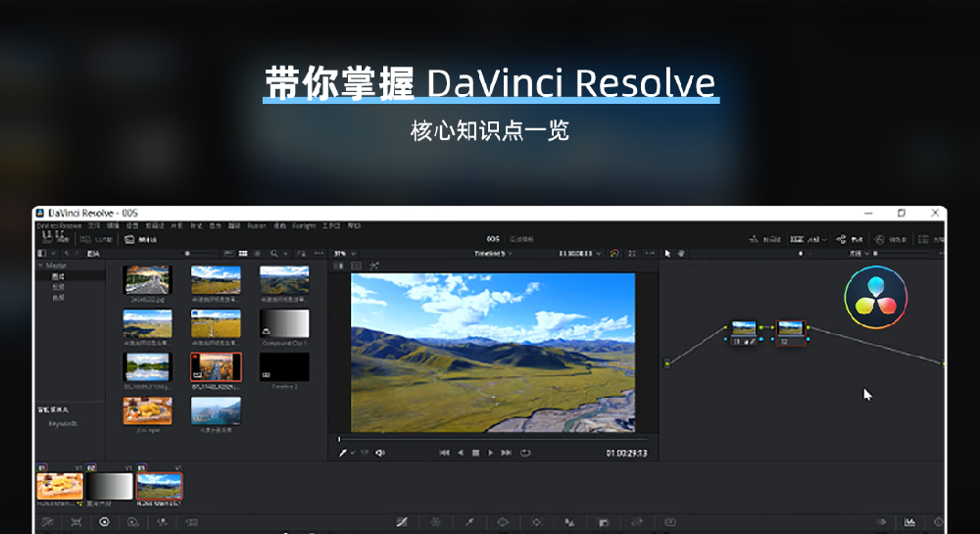Open the Fairlight menu in menu bar
Viewport: 980px width, 534px height.
tap(304, 225)
